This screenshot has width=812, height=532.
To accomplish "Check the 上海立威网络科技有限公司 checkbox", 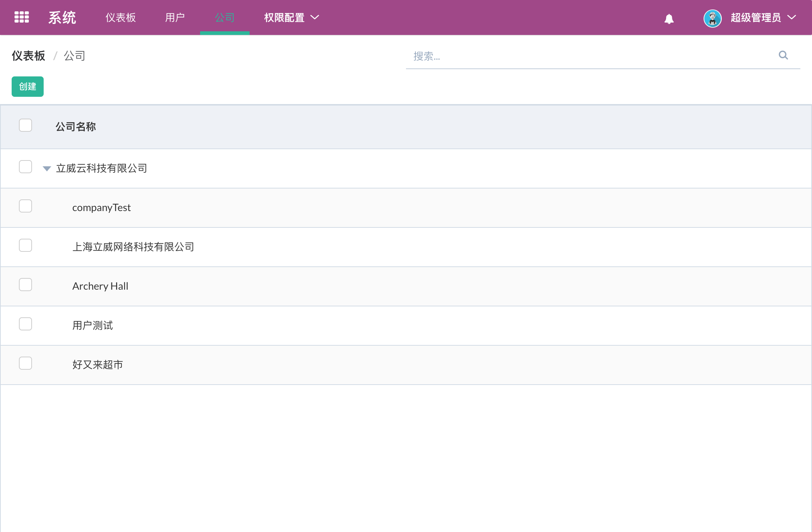I will pyautogui.click(x=25, y=245).
